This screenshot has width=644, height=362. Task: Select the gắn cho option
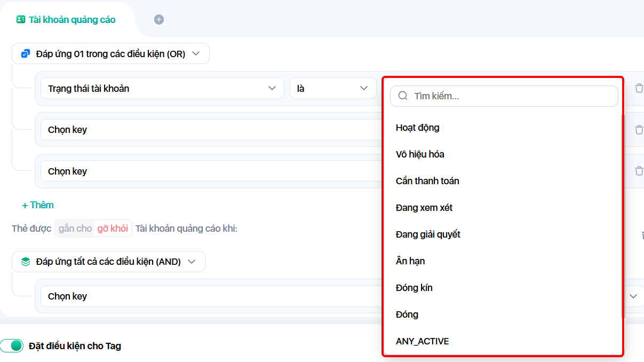[75, 229]
